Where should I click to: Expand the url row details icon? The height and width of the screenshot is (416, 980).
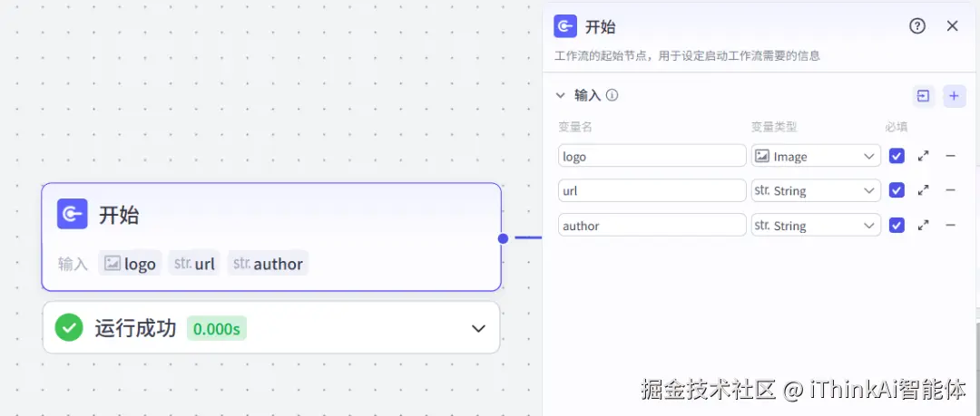tap(923, 190)
